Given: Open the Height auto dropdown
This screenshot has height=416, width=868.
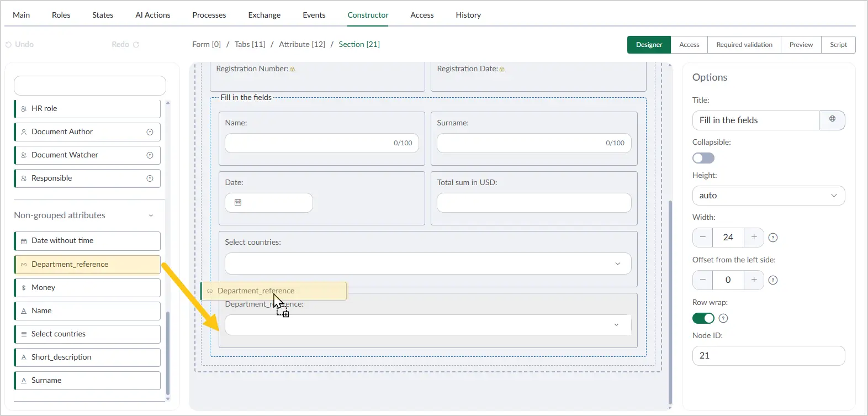Looking at the screenshot, I should [x=769, y=196].
